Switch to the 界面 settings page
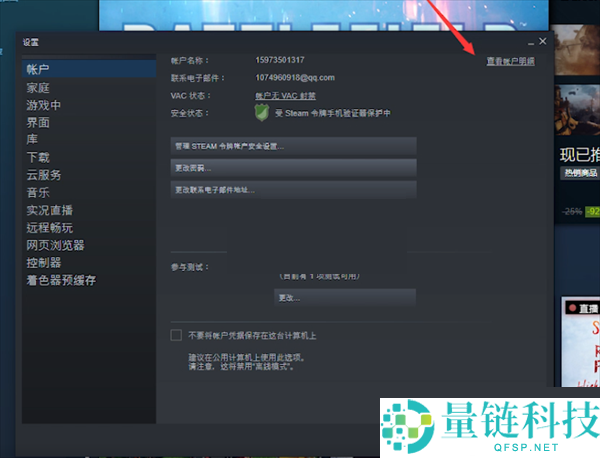Screen dimensions: 600x458 pos(38,123)
